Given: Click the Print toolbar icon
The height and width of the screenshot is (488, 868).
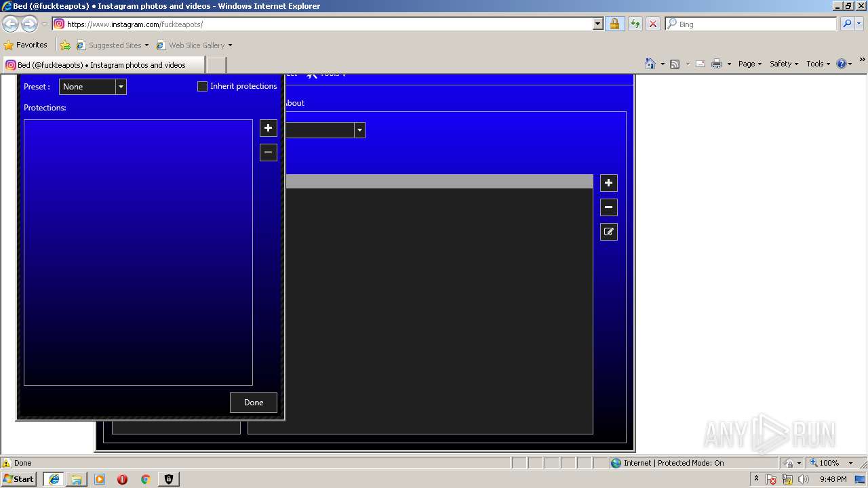Looking at the screenshot, I should pos(717,64).
